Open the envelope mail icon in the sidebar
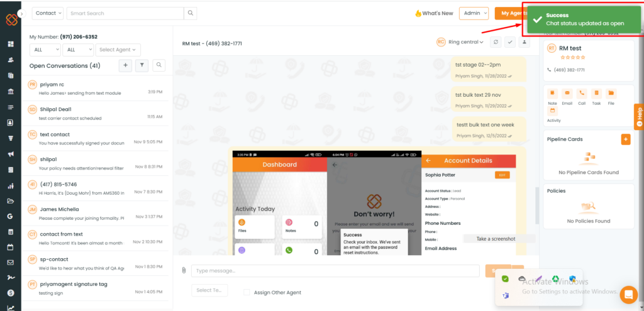The image size is (644, 311). click(11, 263)
